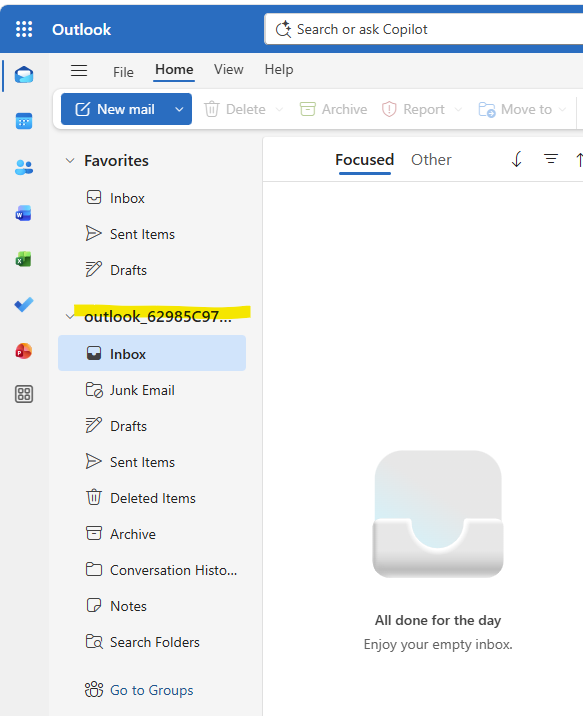583x716 pixels.
Task: Open the File menu
Action: [x=123, y=72]
